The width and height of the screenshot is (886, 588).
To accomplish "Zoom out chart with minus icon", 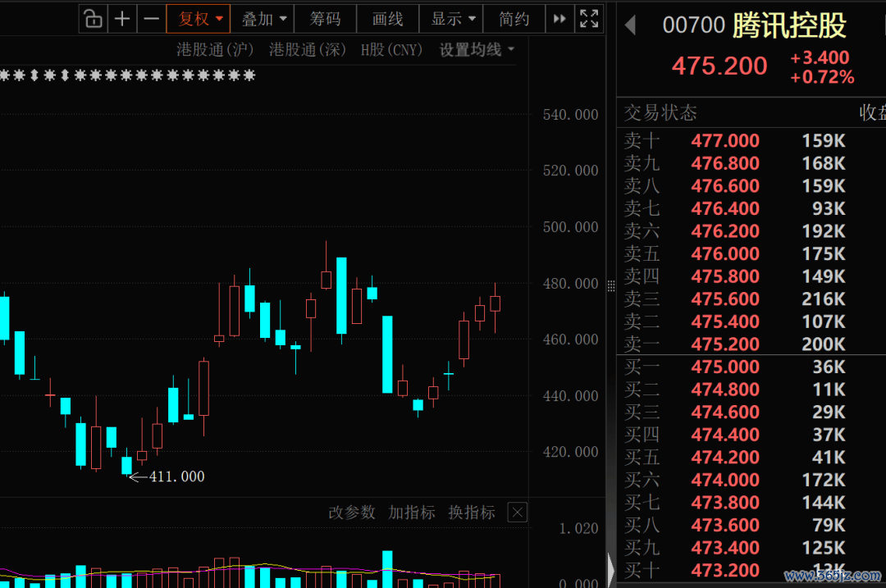I will pos(151,19).
